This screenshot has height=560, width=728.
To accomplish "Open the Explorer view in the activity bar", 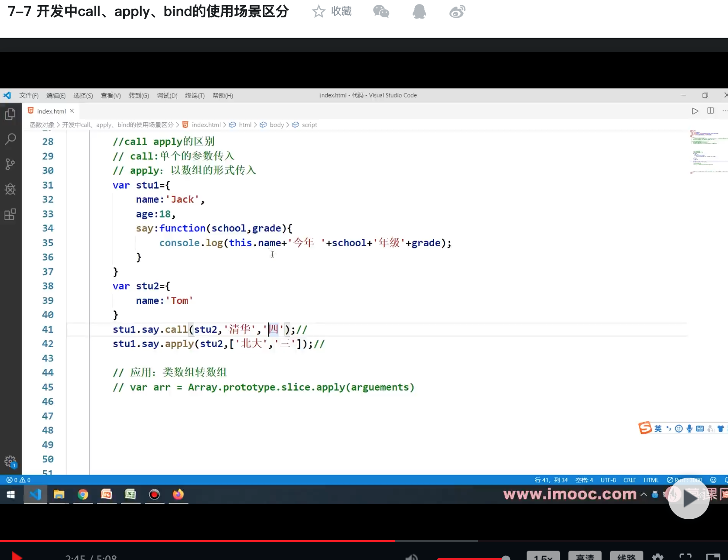I will (10, 114).
